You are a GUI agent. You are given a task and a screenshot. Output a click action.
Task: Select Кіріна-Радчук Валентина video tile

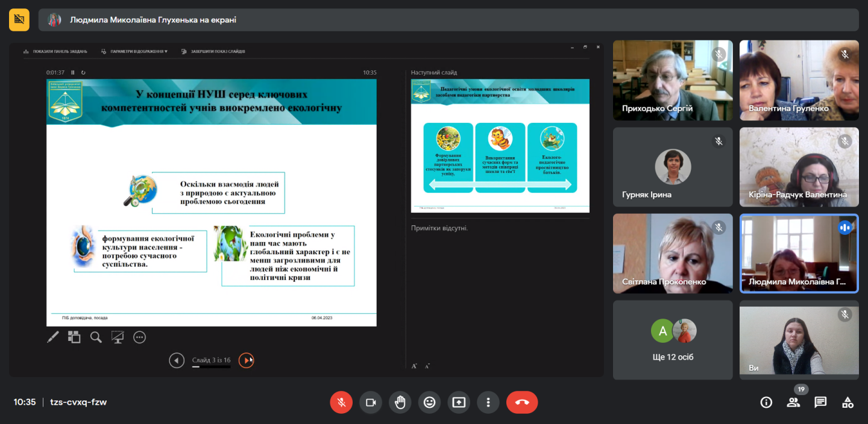point(799,167)
